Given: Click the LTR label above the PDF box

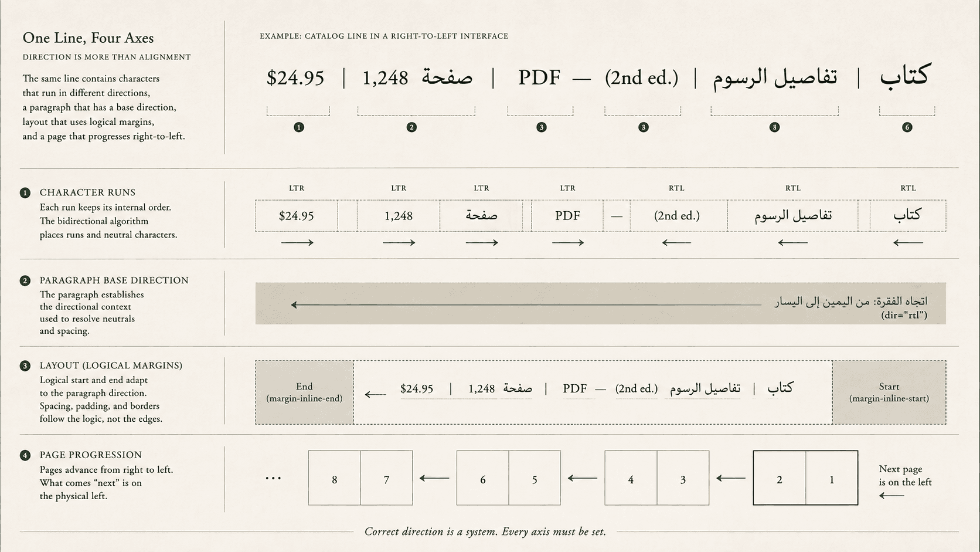Looking at the screenshot, I should pyautogui.click(x=567, y=188).
